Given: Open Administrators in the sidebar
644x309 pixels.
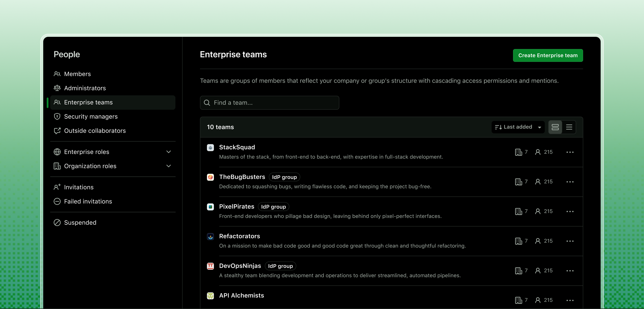Looking at the screenshot, I should [113, 88].
